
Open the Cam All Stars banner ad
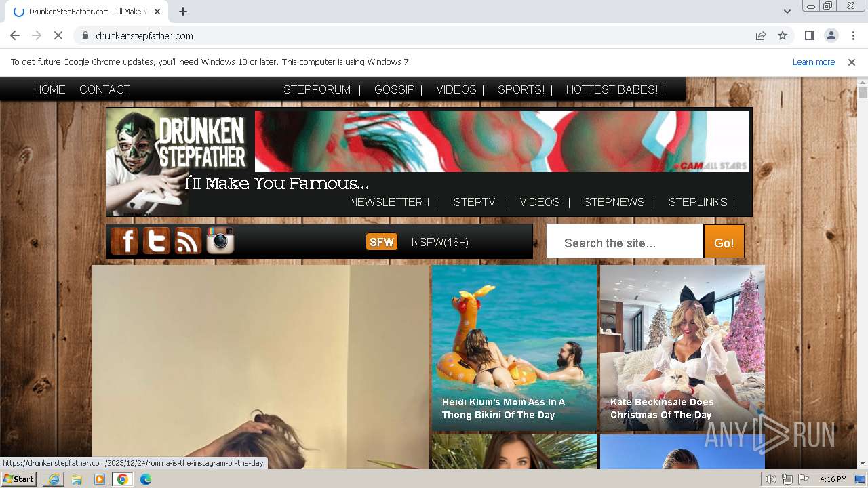(x=502, y=142)
